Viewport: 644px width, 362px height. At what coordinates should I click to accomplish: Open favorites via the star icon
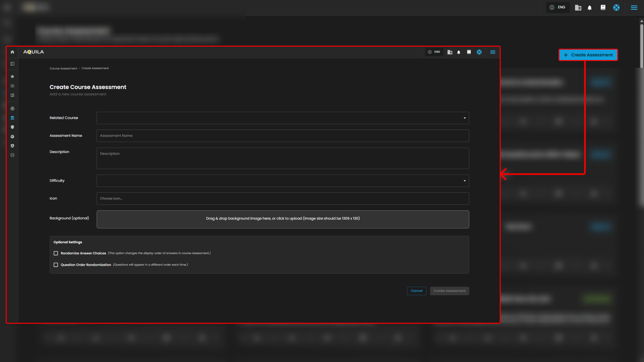coord(12,76)
